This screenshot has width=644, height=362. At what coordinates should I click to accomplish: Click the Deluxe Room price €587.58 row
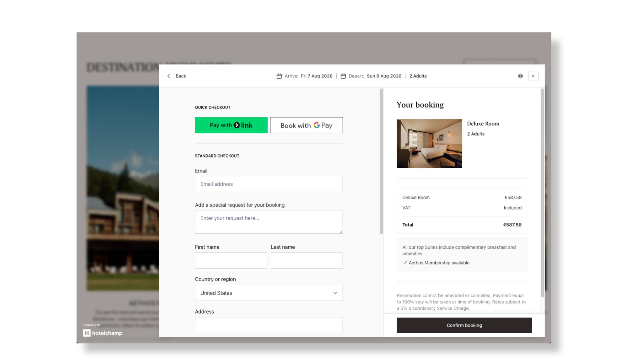462,198
